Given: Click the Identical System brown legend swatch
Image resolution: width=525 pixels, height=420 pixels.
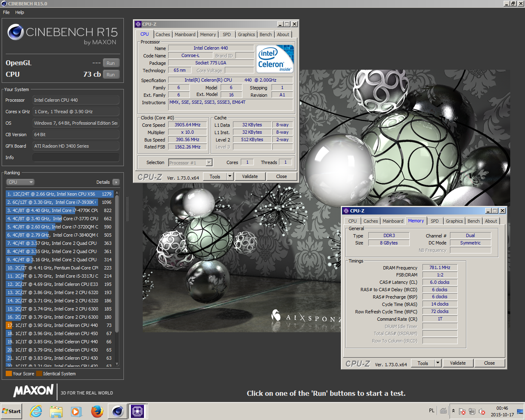Looking at the screenshot, I should (x=39, y=374).
